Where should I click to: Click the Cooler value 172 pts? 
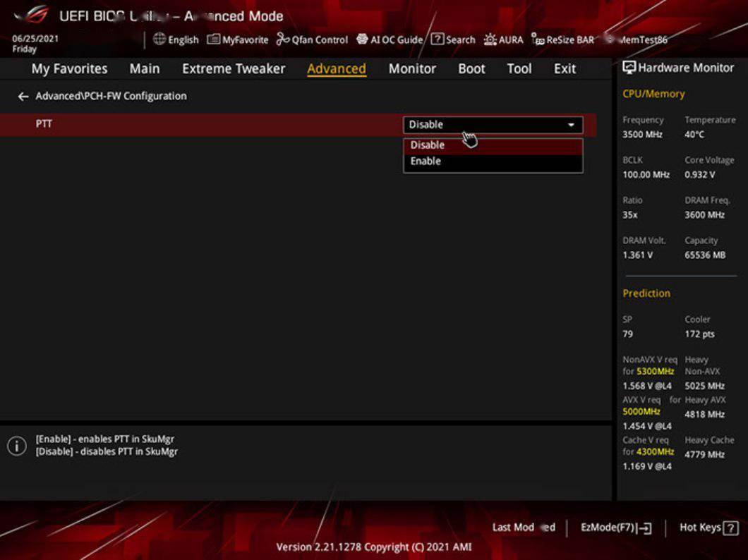click(700, 334)
